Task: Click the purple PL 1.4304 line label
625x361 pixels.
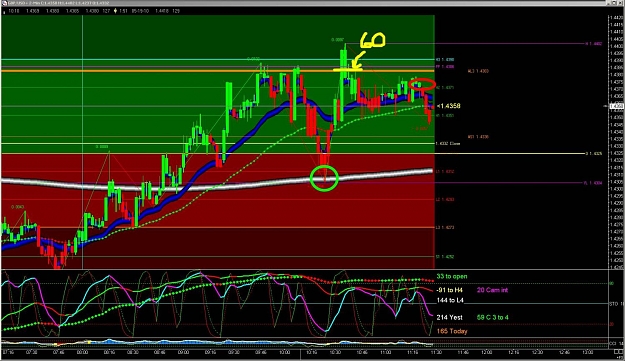Action: click(x=594, y=183)
